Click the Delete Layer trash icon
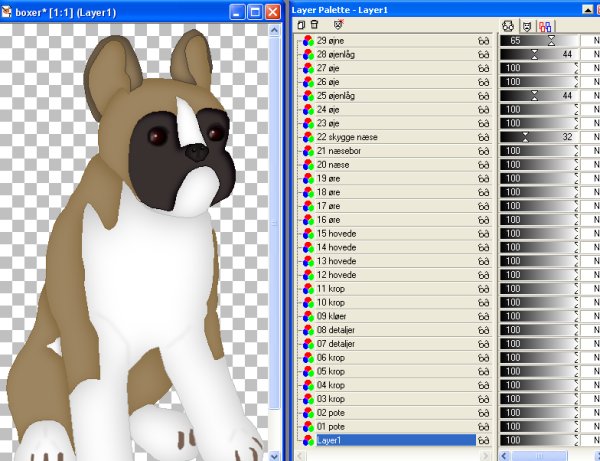 tap(314, 24)
